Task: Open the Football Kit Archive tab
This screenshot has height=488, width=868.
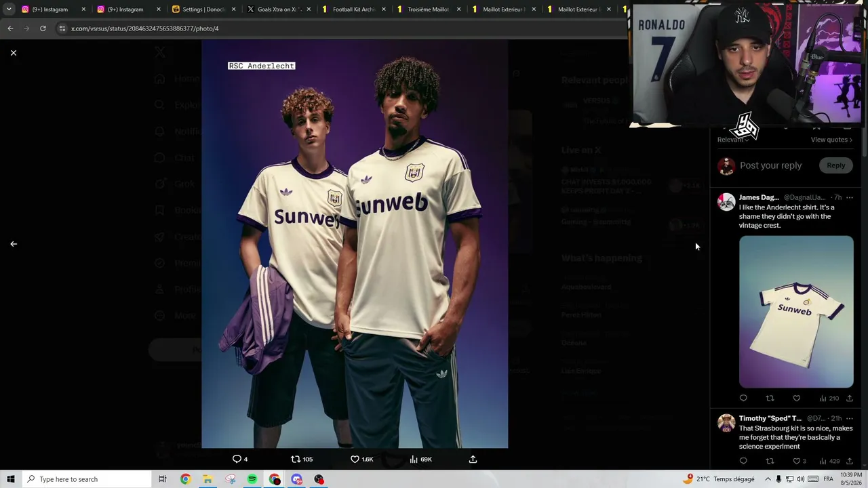Action: coord(353,9)
